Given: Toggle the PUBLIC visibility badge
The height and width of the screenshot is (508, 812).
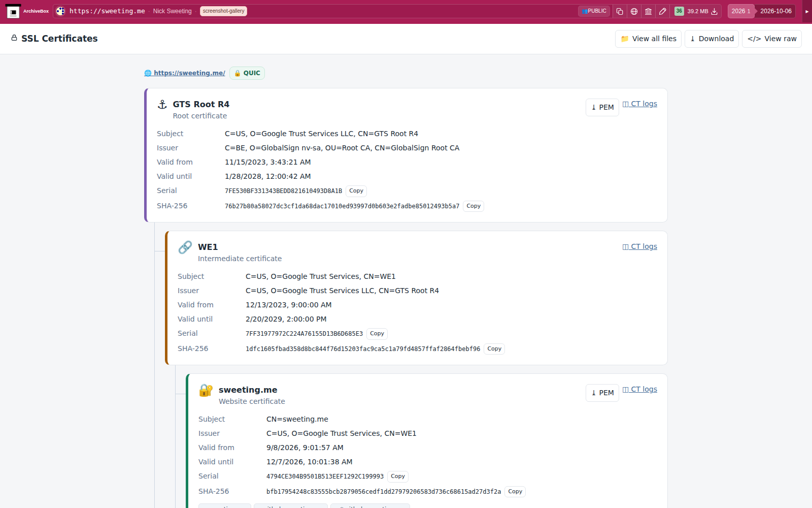Looking at the screenshot, I should [594, 11].
